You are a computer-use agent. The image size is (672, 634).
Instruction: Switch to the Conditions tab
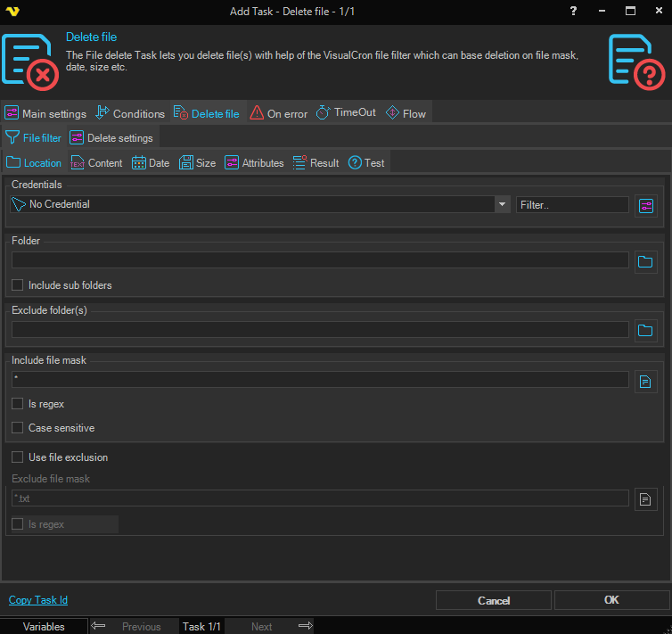pos(130,113)
